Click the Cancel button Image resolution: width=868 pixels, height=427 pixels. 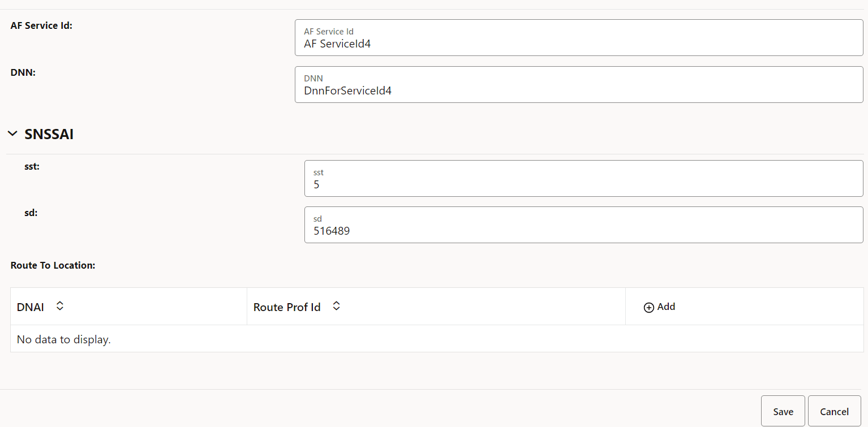pos(834,411)
